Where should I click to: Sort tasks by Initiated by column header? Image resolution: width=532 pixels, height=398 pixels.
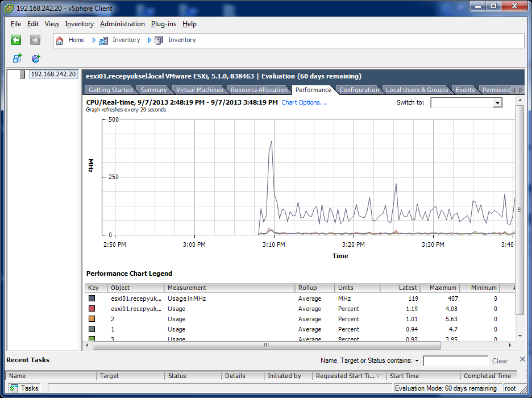(x=288, y=376)
